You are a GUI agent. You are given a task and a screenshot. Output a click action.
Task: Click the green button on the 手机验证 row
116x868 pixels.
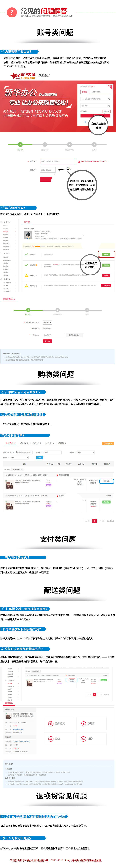click(106, 265)
